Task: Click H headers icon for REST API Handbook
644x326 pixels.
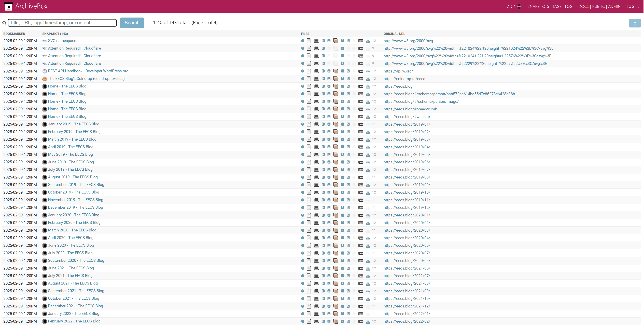Action: tap(323, 71)
